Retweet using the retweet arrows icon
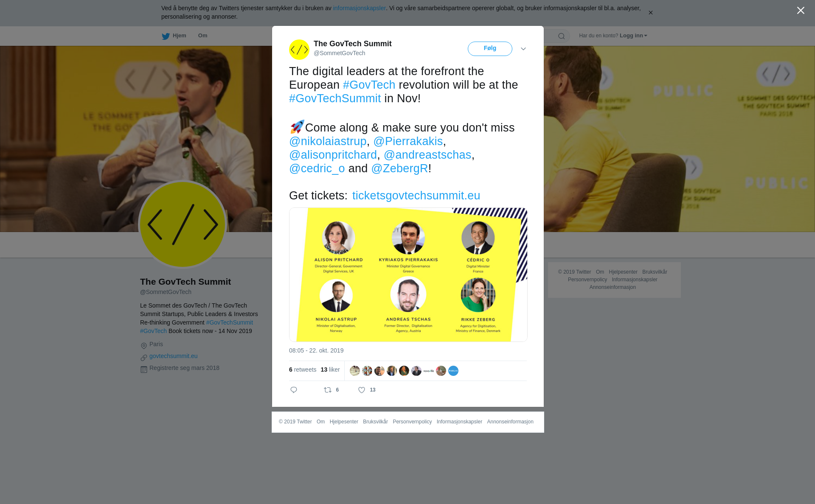 pos(328,390)
